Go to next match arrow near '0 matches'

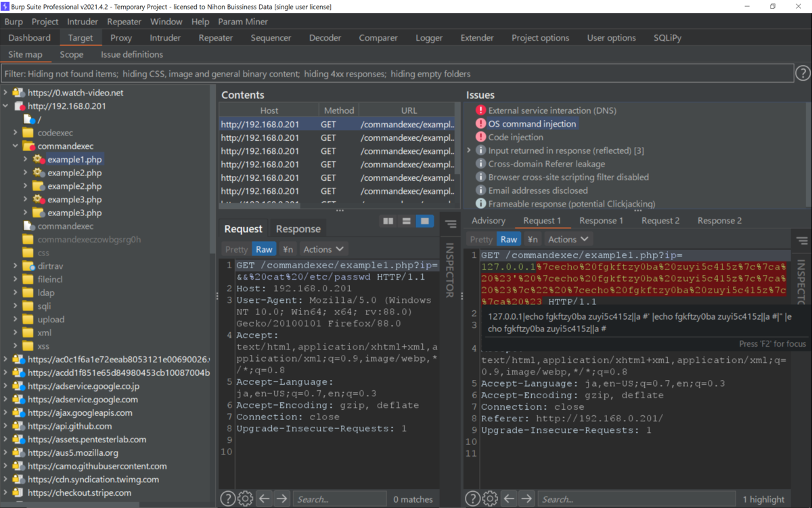click(282, 499)
